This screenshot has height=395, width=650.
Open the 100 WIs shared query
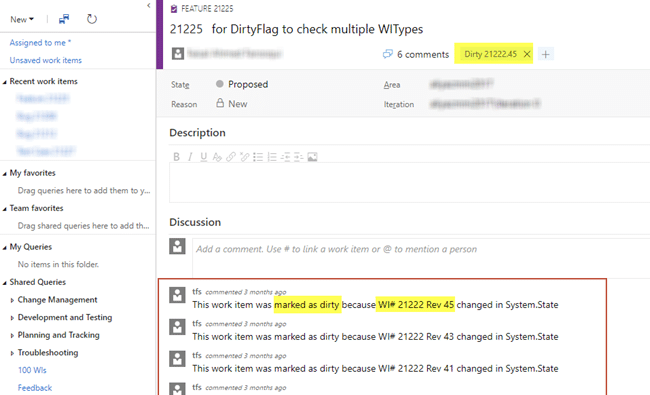pyautogui.click(x=32, y=370)
